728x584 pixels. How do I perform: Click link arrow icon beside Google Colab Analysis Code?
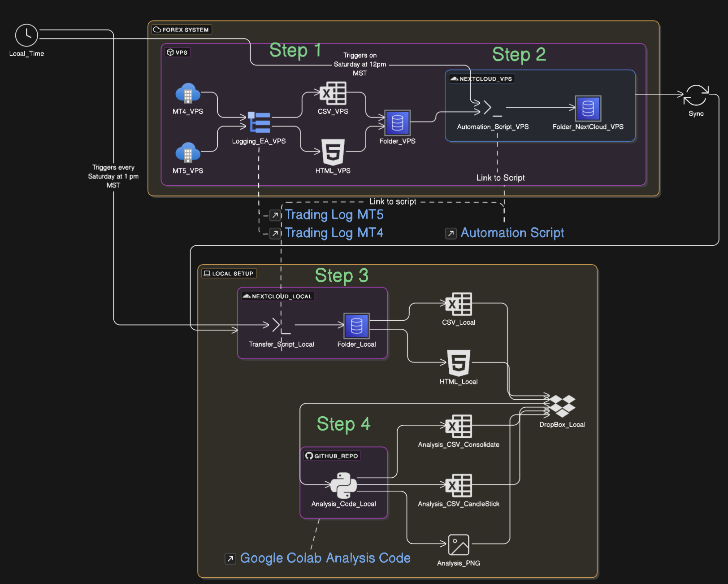[x=230, y=558]
